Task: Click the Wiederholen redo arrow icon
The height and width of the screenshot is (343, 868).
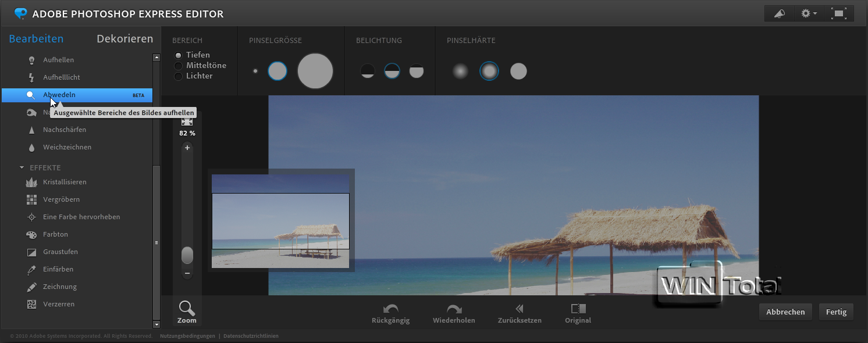Action: point(454,309)
